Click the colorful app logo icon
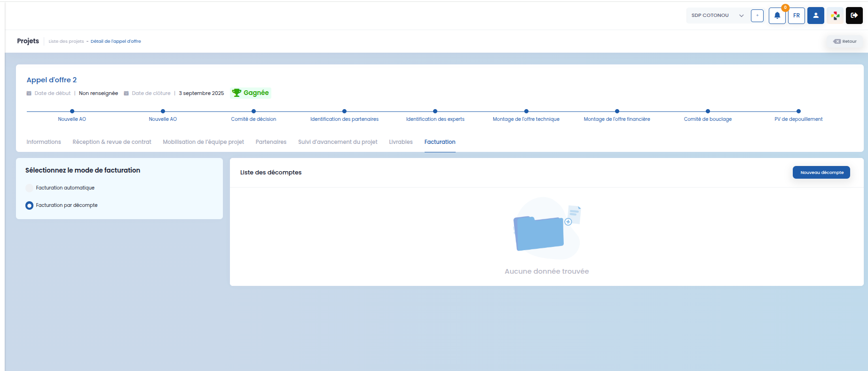This screenshot has height=371, width=868. [835, 16]
